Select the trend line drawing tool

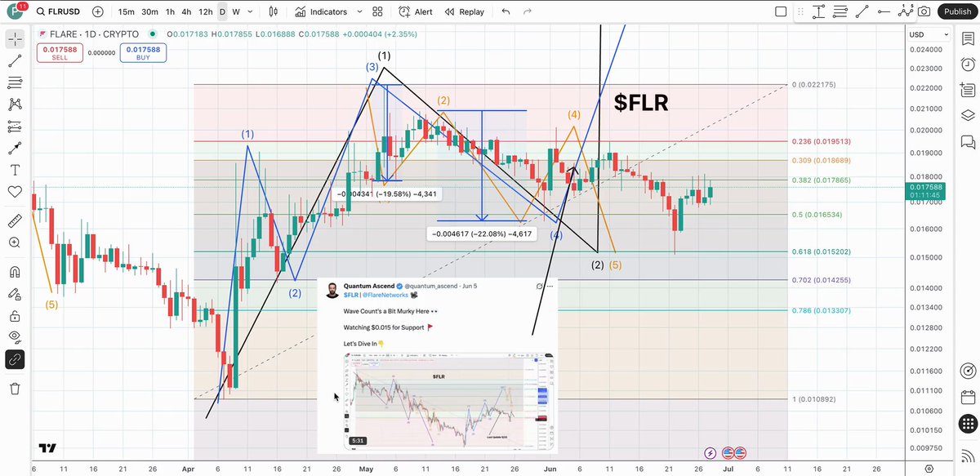pos(15,60)
